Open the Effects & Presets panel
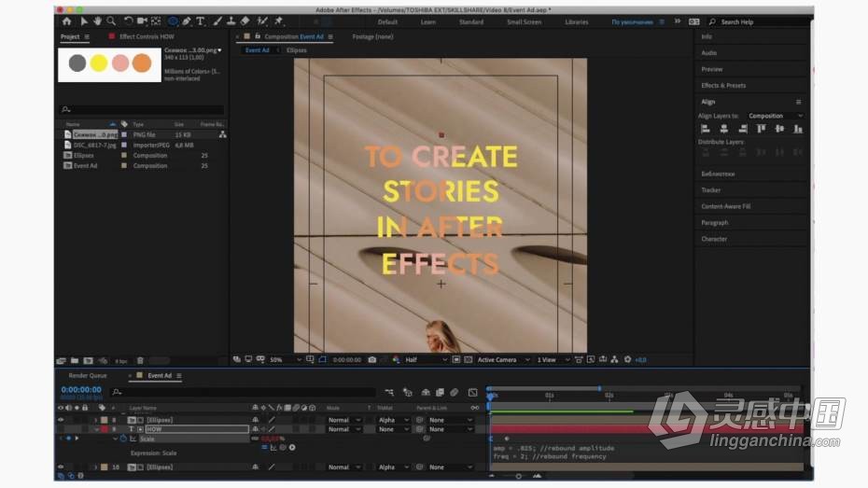868x488 pixels. [x=723, y=86]
